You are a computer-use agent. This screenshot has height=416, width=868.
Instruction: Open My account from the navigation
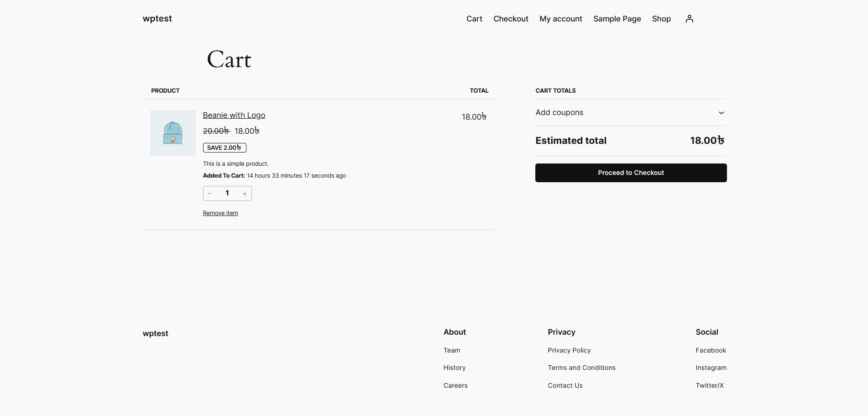561,19
